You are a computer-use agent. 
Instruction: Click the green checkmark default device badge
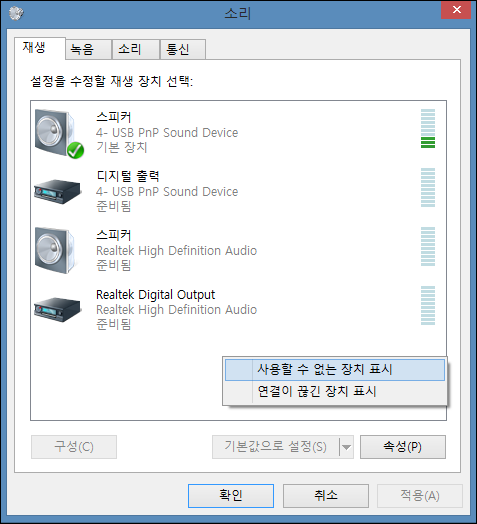click(x=75, y=150)
